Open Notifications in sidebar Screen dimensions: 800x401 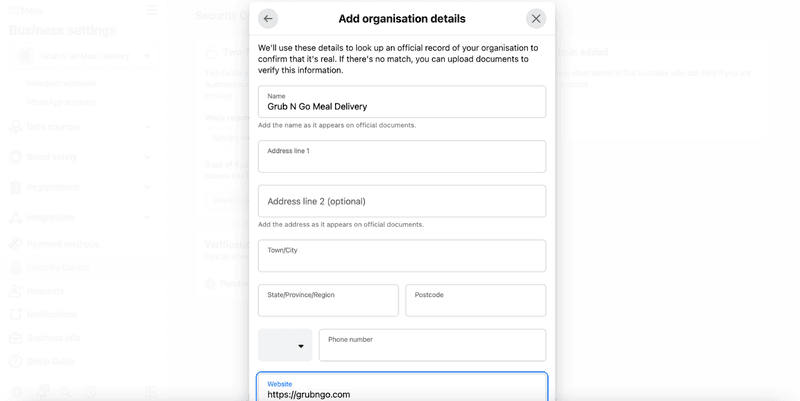[x=52, y=314]
